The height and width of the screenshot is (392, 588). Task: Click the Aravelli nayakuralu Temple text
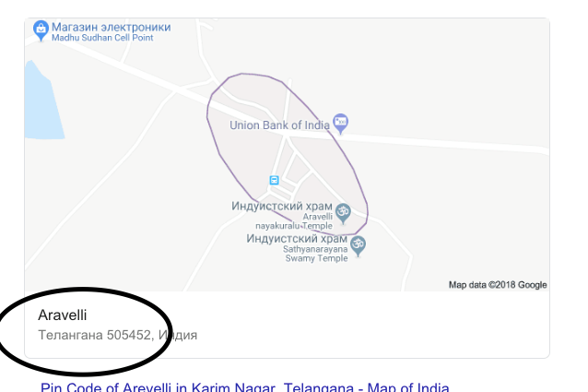tap(294, 221)
